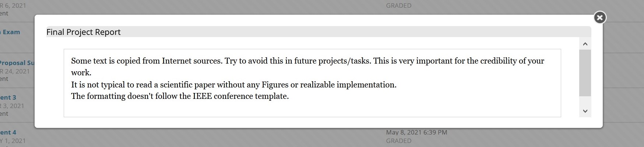Click the scroll down arrow in the feedback dialog
This screenshot has height=147, width=644.
[x=585, y=111]
